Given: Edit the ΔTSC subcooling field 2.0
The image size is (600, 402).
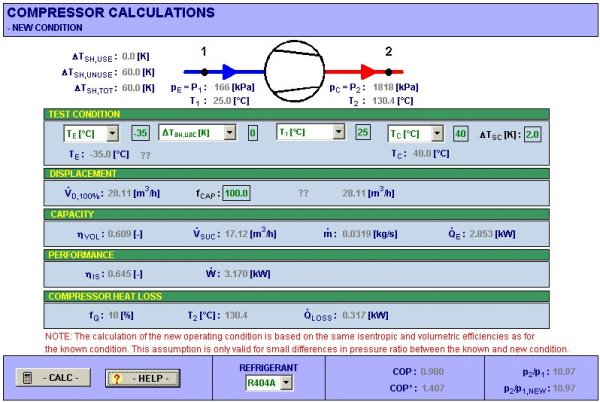Looking at the screenshot, I should (x=531, y=134).
